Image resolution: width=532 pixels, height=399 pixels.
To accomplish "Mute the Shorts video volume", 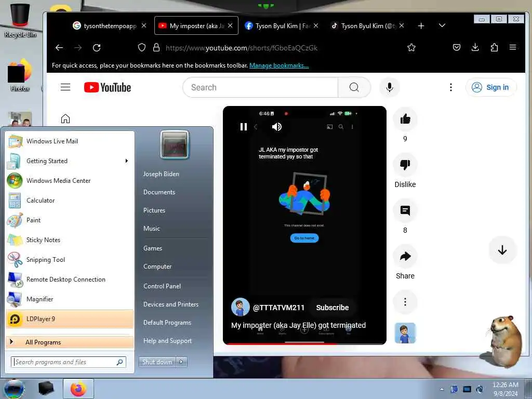I will (x=276, y=127).
